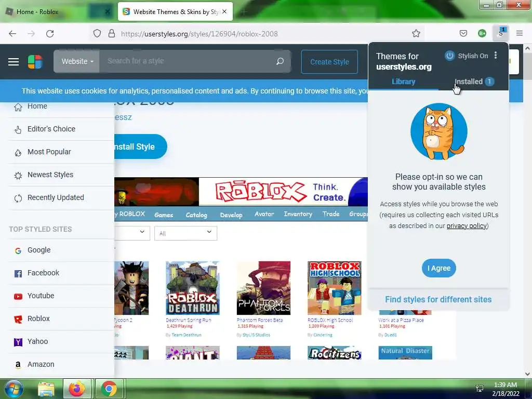Click the taskbar clock 1:39 AM

coord(505,385)
